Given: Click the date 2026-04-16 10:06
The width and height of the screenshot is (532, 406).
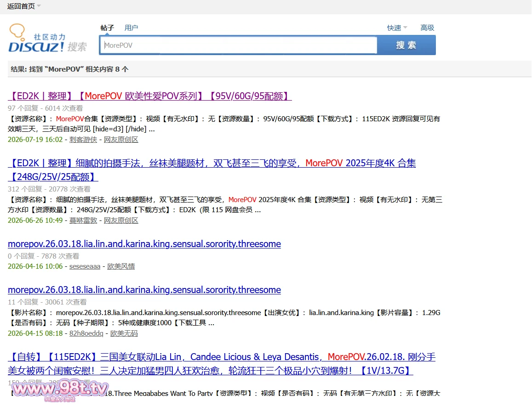Looking at the screenshot, I should (x=35, y=266).
